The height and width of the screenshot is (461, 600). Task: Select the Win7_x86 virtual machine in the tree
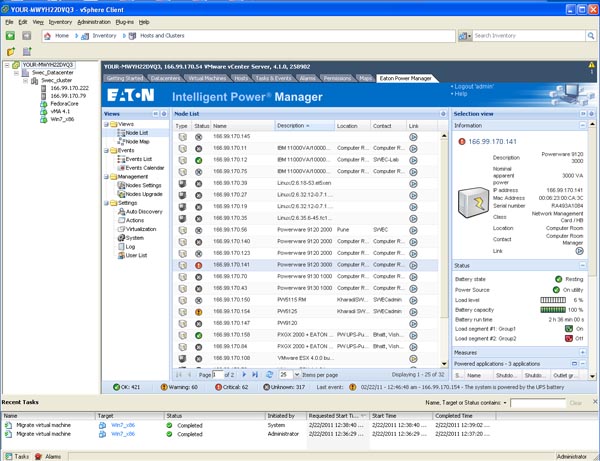point(62,119)
